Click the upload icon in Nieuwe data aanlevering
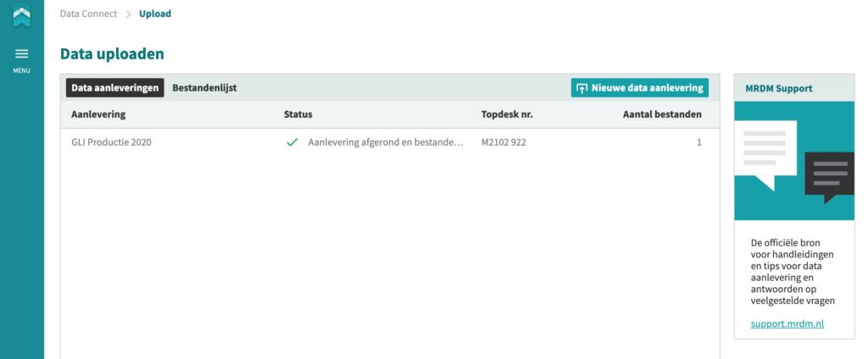 click(x=581, y=88)
